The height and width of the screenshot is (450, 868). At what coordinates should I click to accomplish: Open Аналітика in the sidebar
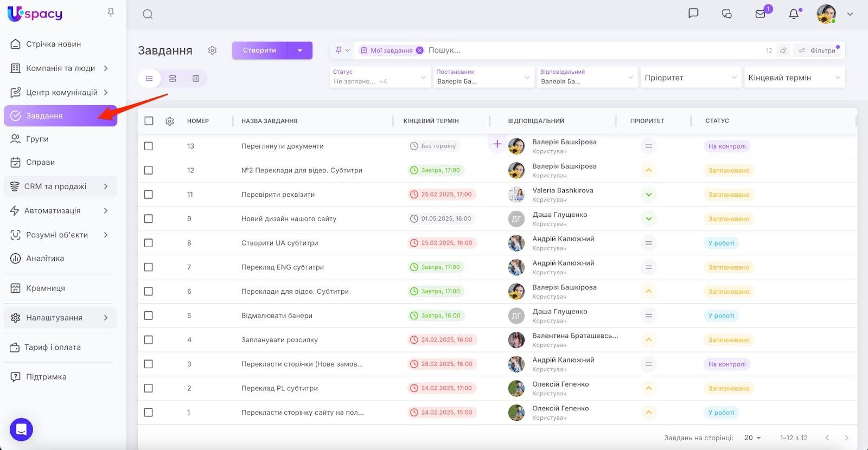tap(45, 259)
